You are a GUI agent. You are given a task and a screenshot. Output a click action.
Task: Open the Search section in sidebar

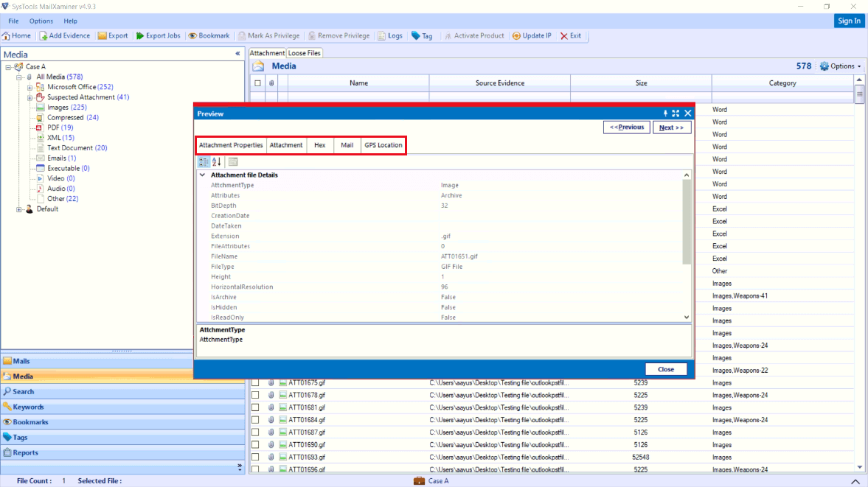[123, 391]
